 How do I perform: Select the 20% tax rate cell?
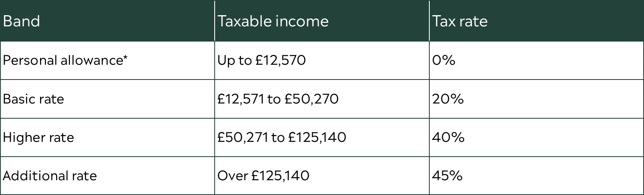pyautogui.click(x=448, y=99)
